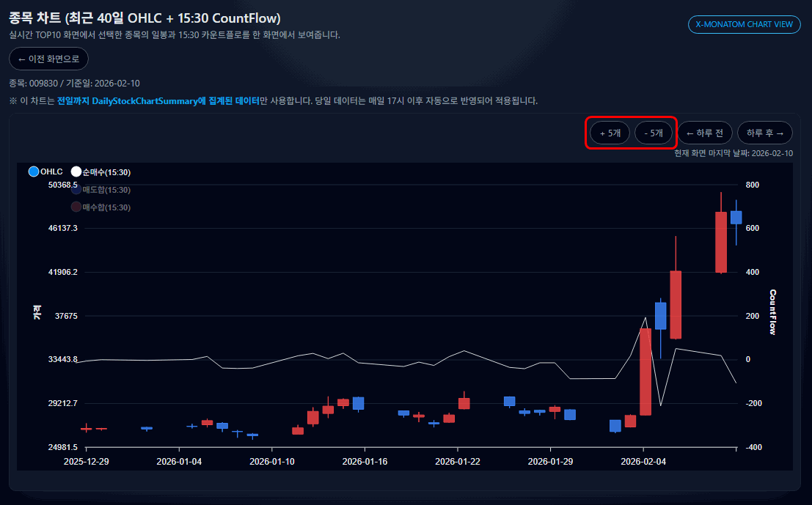Click the dimmed red 매수합 legend circle
Viewport: 812px width, 505px height.
[x=76, y=207]
